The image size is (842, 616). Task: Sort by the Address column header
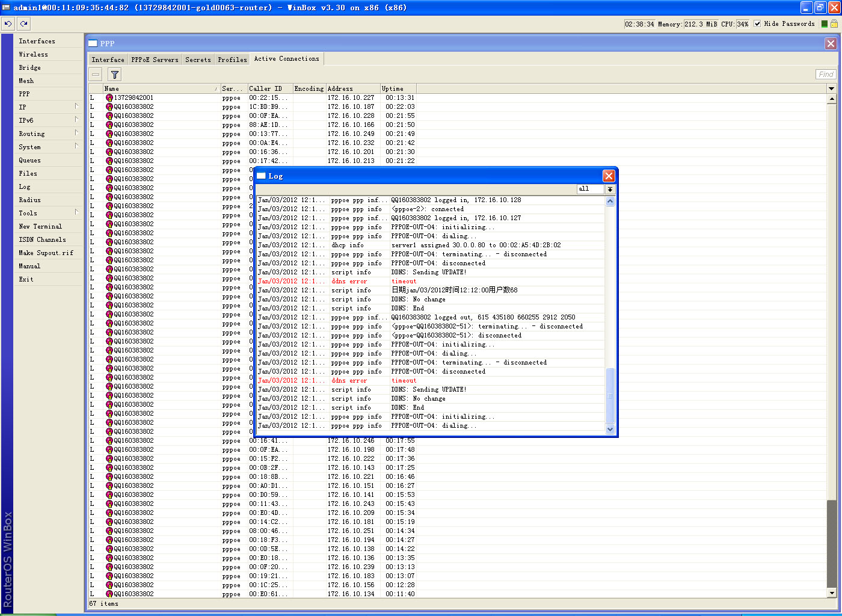point(352,88)
